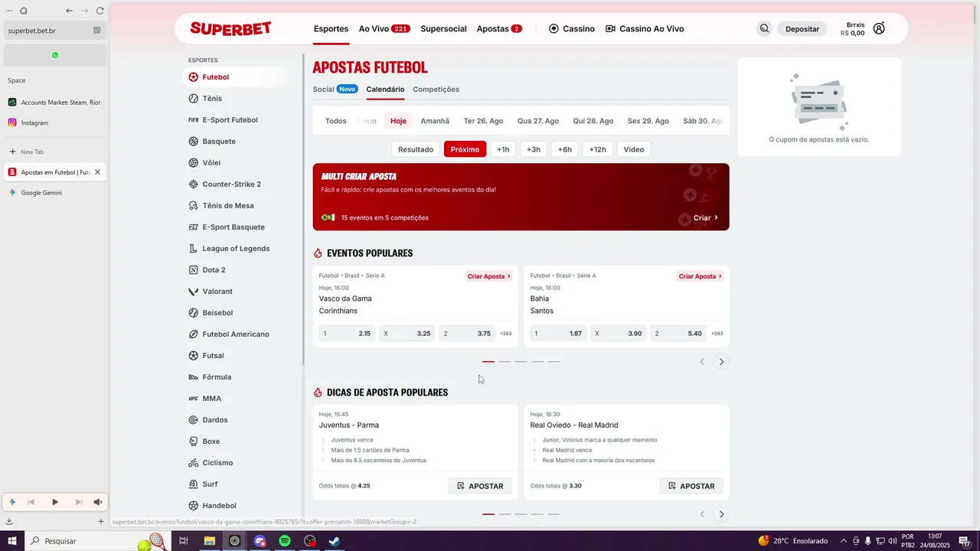The width and height of the screenshot is (980, 551).
Task: Filter by Resultado
Action: (x=416, y=149)
